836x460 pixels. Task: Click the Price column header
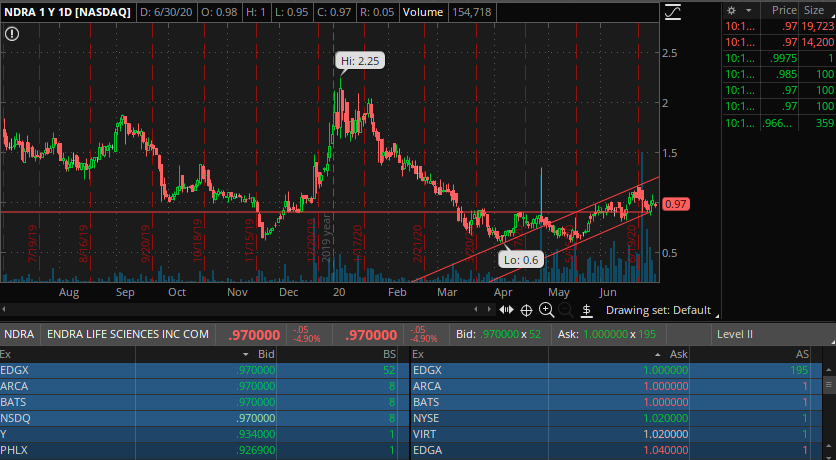[784, 10]
